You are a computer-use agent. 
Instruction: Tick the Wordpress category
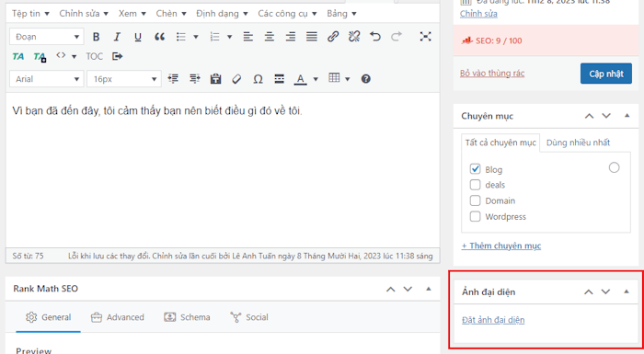pos(476,216)
